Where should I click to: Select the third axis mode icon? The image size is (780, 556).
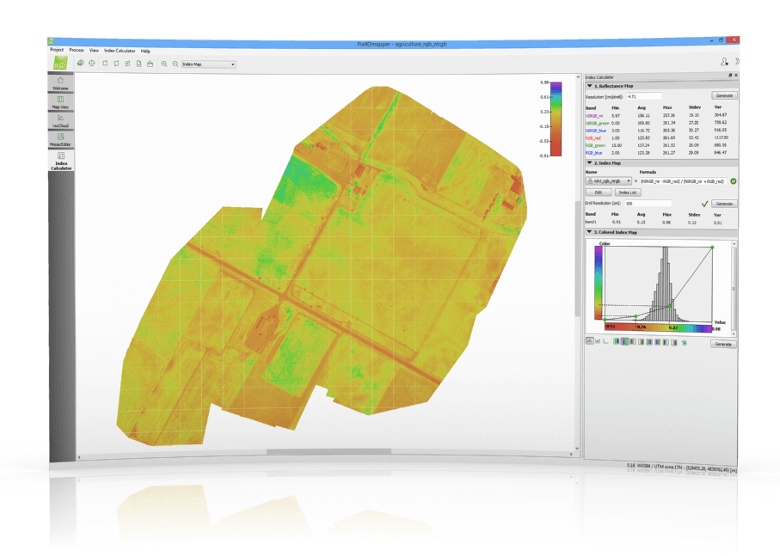[605, 342]
